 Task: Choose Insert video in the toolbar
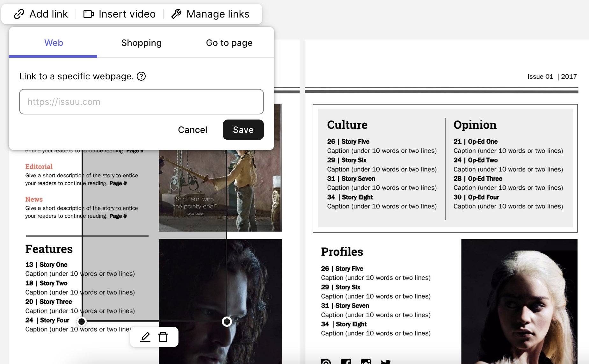click(120, 14)
